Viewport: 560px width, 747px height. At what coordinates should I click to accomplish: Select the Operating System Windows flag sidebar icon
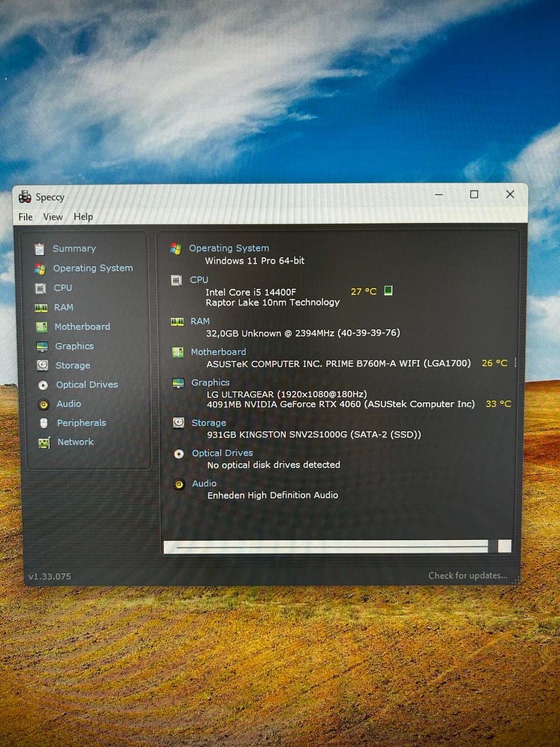coord(40,268)
